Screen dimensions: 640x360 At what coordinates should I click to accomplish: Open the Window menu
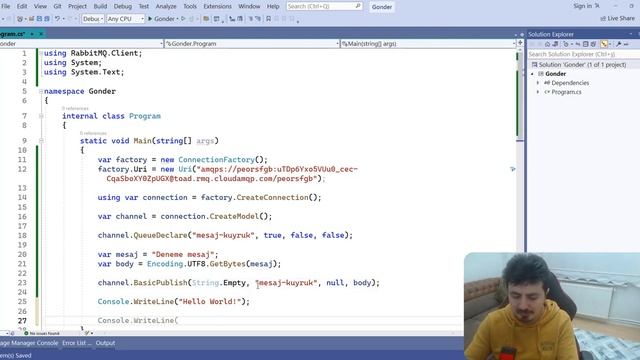click(x=249, y=6)
